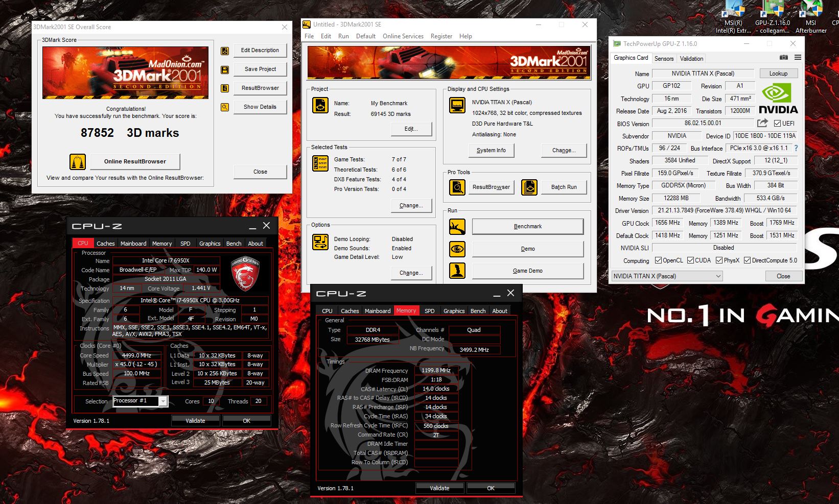Click the Display and CPU Settings monitor icon
The width and height of the screenshot is (839, 504).
pyautogui.click(x=457, y=105)
